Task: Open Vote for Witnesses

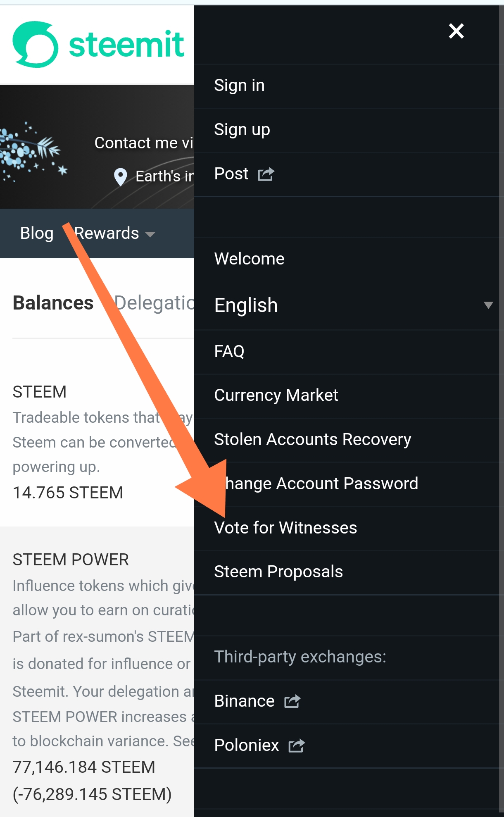Action: pyautogui.click(x=285, y=528)
